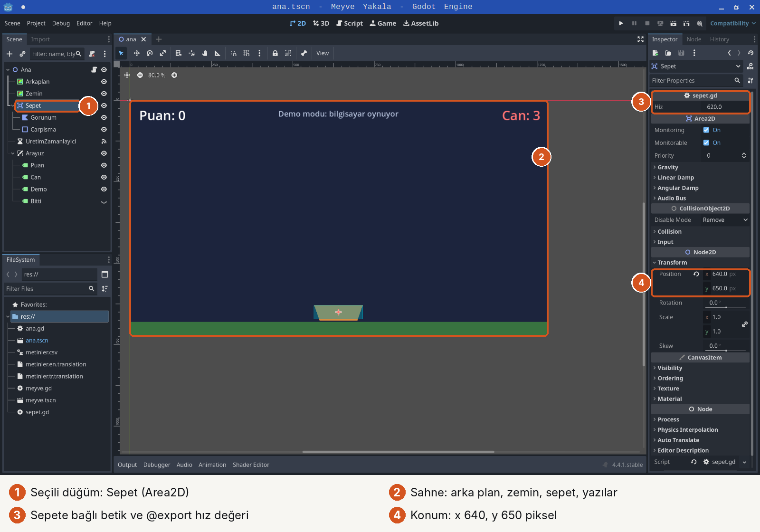Open the Compatibility renderer dropdown
The image size is (760, 532).
732,23
